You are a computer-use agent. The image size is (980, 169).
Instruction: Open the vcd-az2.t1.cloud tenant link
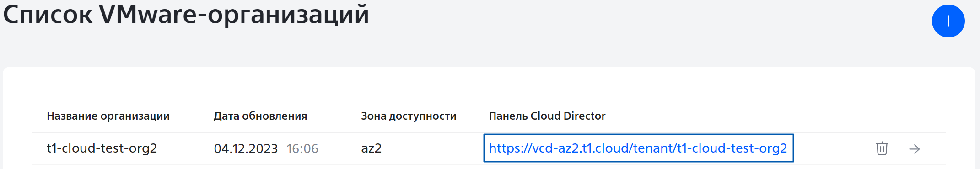pos(638,148)
